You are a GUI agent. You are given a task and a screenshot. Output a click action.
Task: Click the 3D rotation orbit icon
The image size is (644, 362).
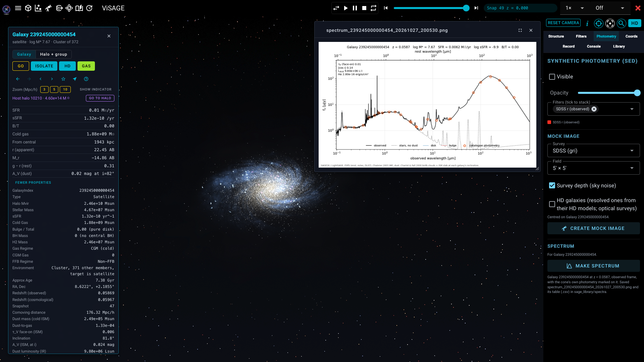(x=69, y=8)
